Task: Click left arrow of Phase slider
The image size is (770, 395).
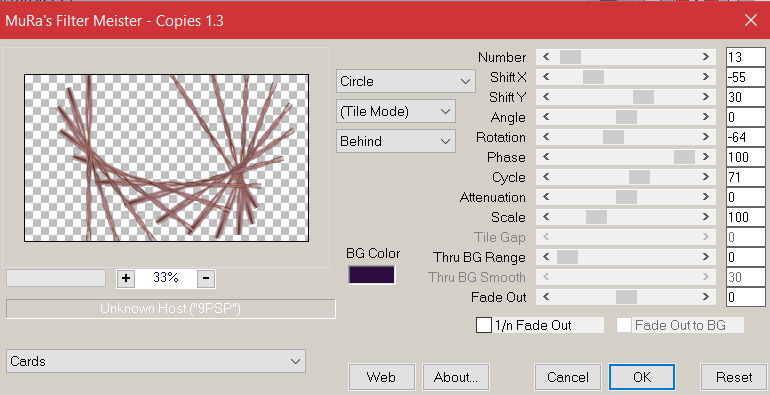Action: coord(546,157)
